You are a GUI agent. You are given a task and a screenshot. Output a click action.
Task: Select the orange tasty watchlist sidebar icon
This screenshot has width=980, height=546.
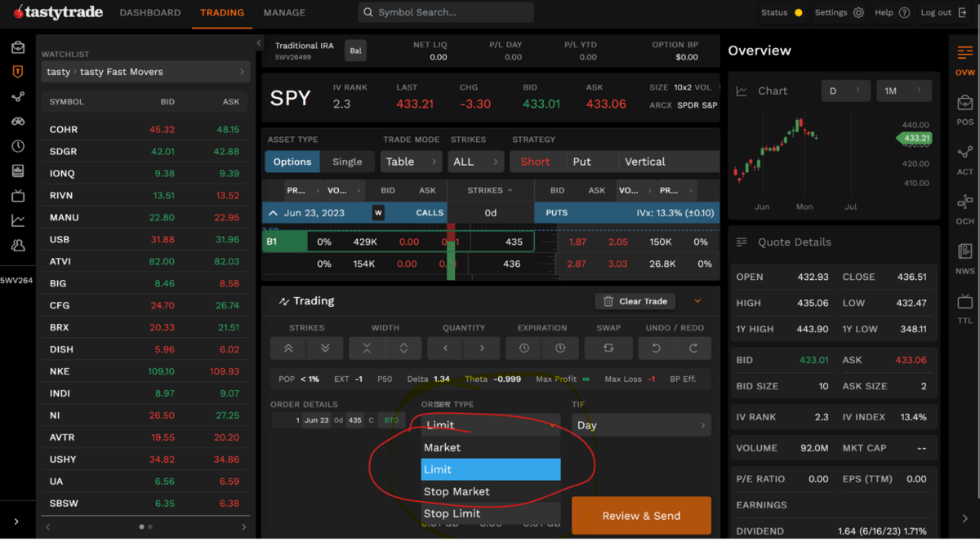17,72
